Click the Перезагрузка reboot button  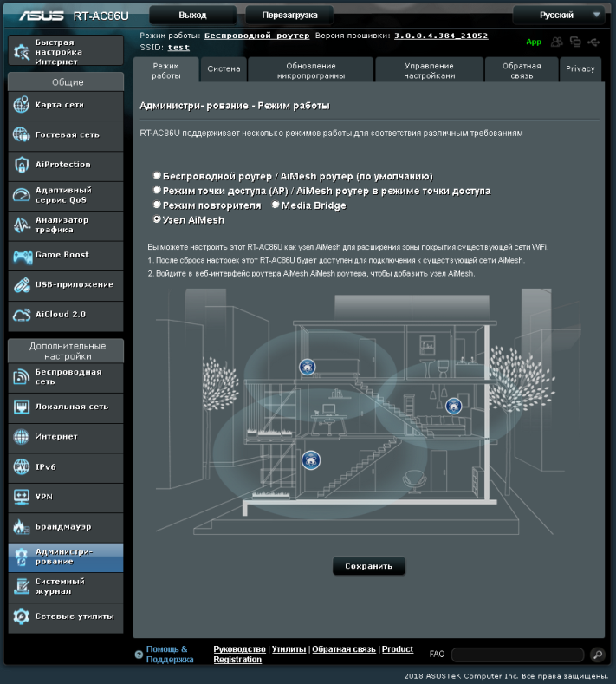289,16
